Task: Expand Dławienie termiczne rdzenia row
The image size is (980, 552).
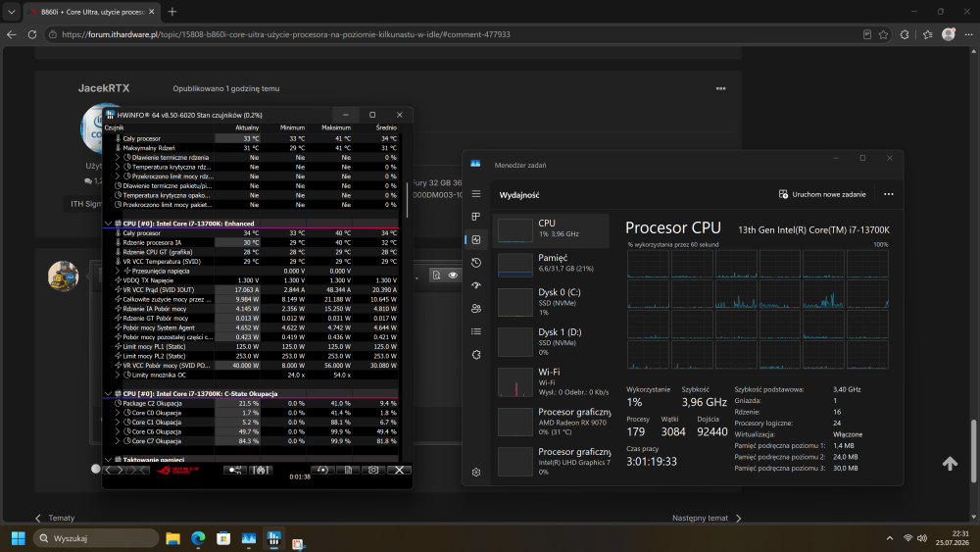Action: [117, 158]
